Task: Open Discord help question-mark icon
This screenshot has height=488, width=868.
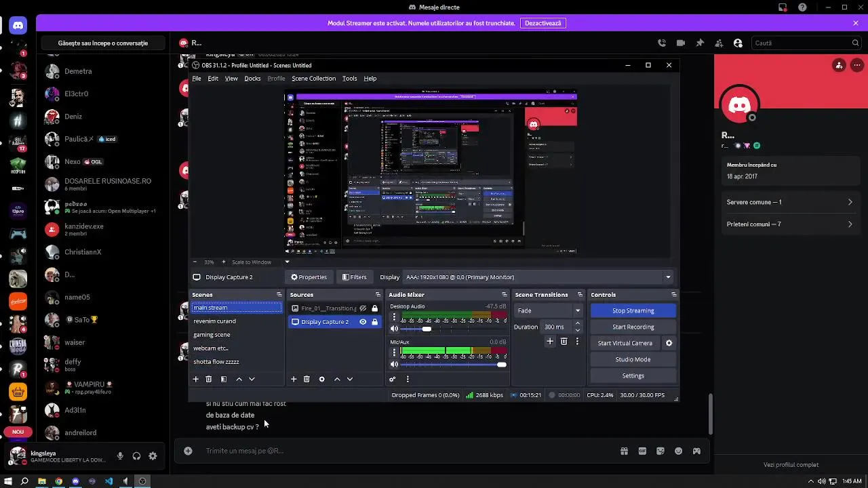Action: pyautogui.click(x=803, y=7)
